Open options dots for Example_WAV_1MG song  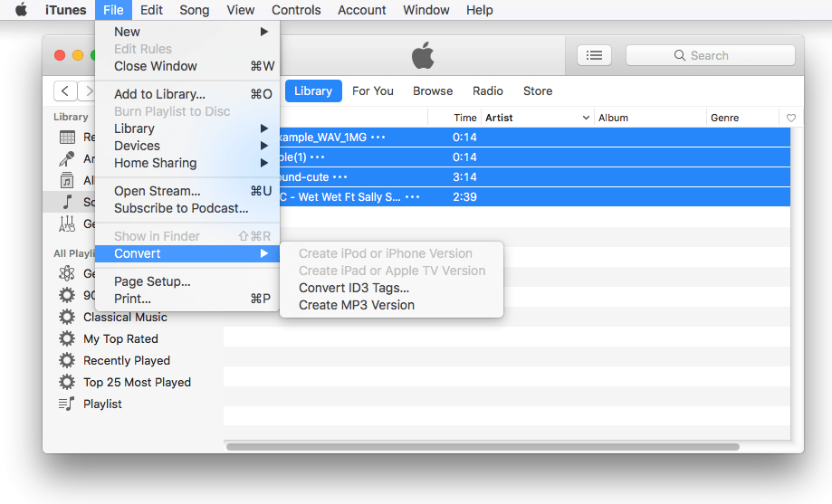tap(378, 137)
